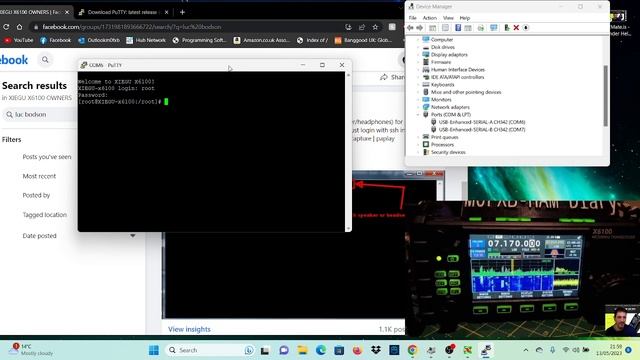Open the File menu in Device Manager
This screenshot has width=640, height=360.
[413, 18]
